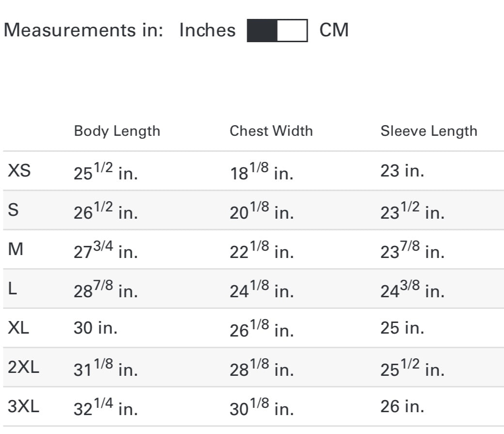The width and height of the screenshot is (504, 434).
Task: Select the L size row label
Action: [13, 289]
